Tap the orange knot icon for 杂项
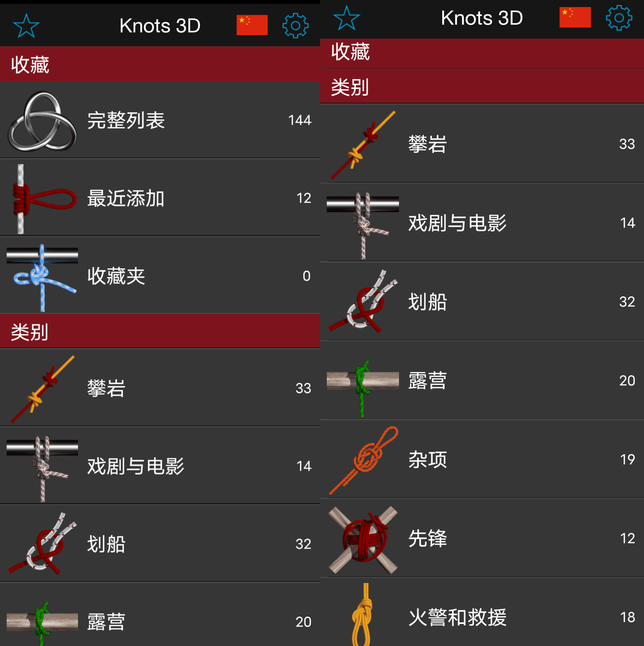 [x=363, y=460]
